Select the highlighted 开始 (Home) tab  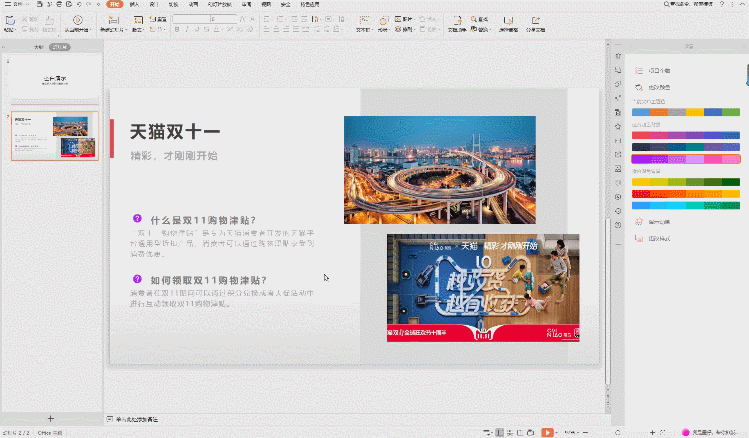point(116,5)
